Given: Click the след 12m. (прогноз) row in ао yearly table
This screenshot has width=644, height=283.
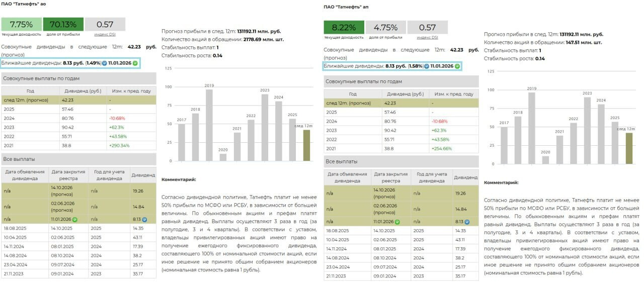Looking at the screenshot, I should (x=78, y=100).
